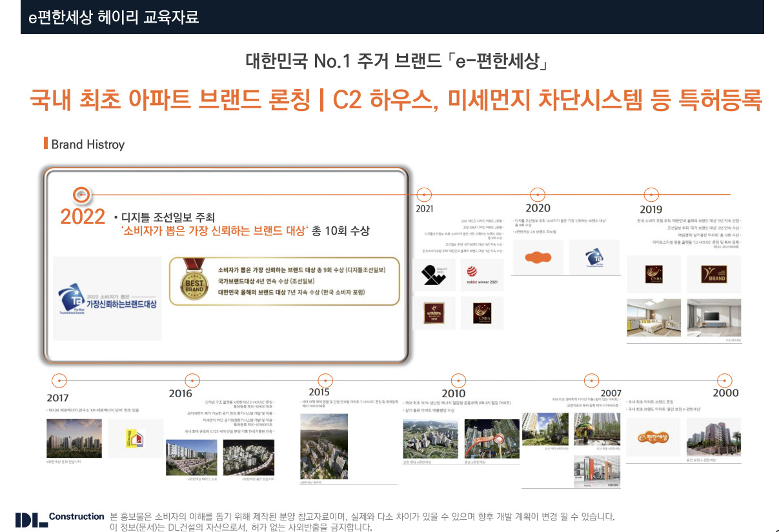
Task: Open the apartment building photo under 2000
Action: [x=714, y=437]
